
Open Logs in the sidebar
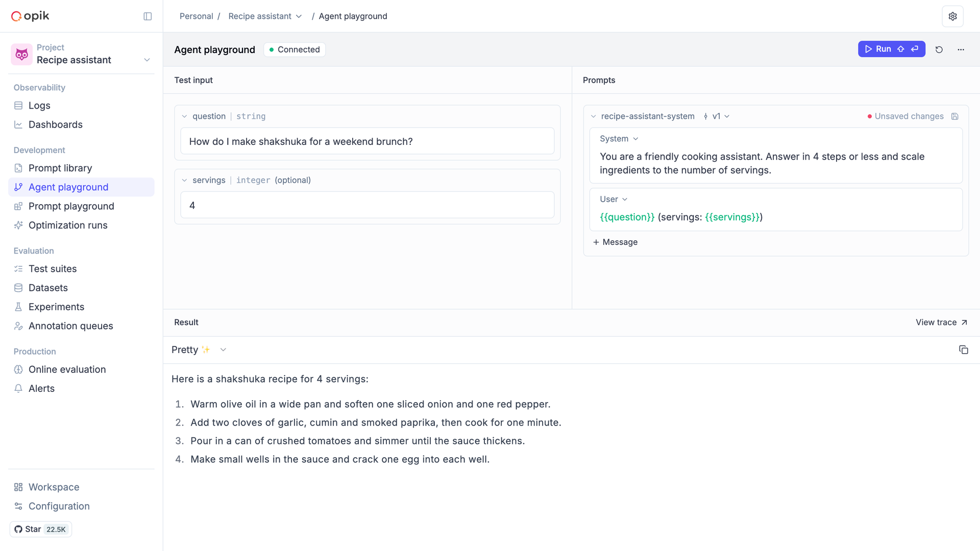[81, 106]
